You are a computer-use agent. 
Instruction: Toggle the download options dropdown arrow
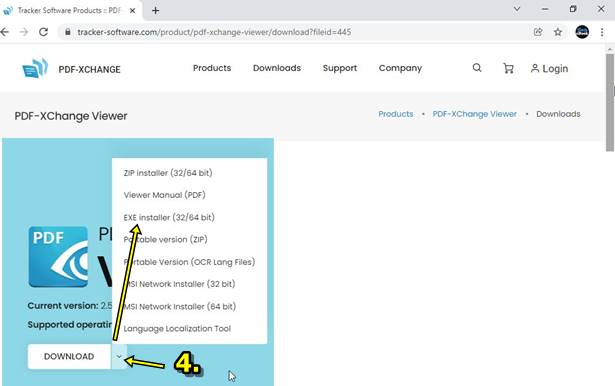119,356
